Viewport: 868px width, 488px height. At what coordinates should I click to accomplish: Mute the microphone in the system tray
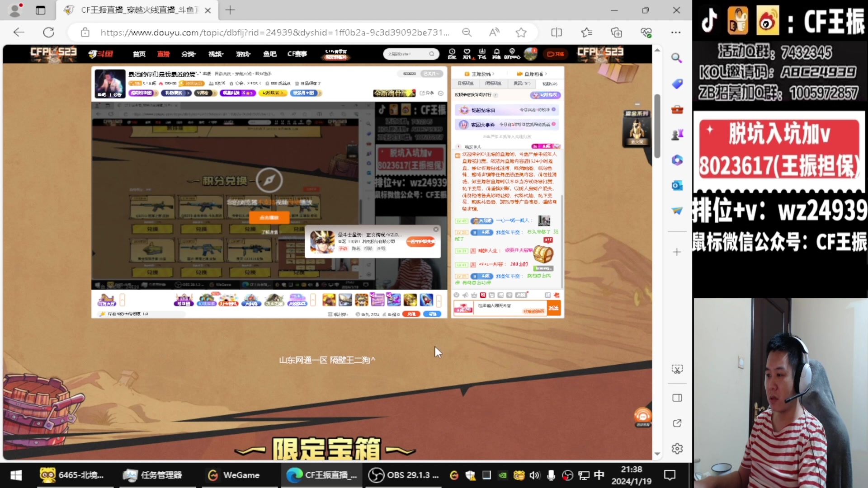pos(551,475)
